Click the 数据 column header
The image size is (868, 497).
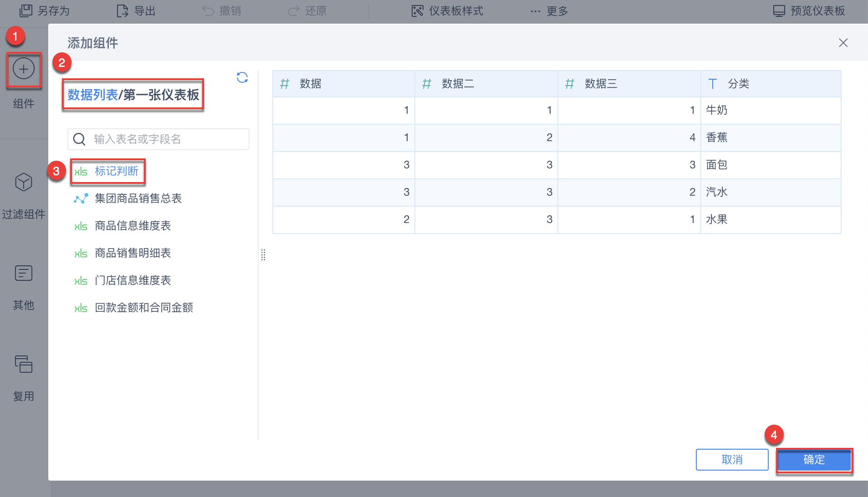point(344,84)
